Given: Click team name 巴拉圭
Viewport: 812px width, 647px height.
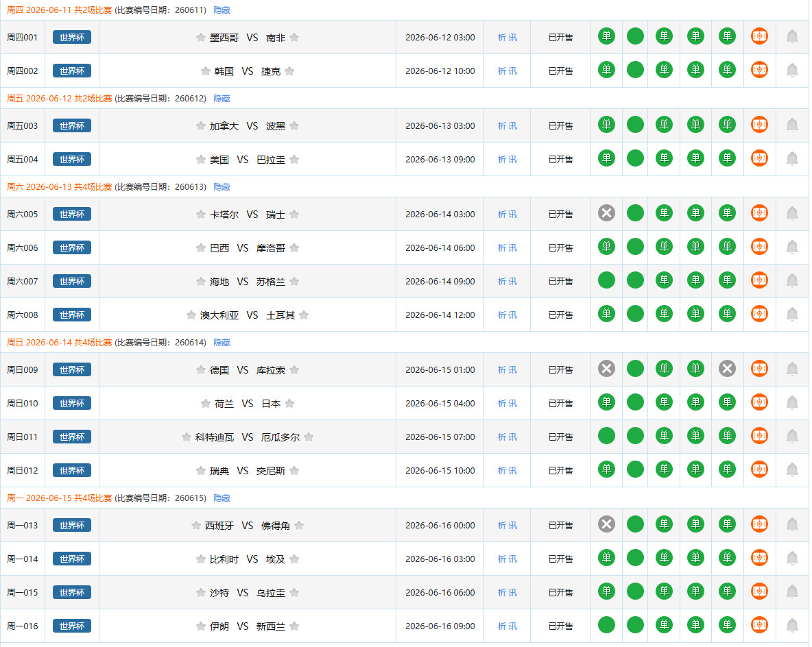Looking at the screenshot, I should point(271,160).
